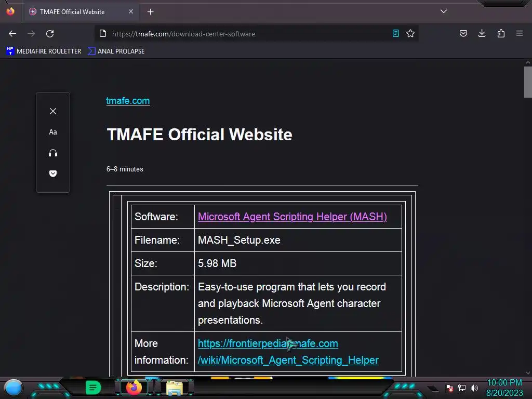
Task: Start read aloud with headphones icon
Action: pos(53,153)
